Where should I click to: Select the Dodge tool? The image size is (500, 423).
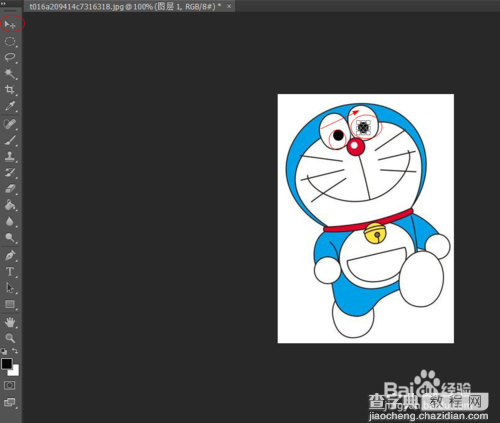pyautogui.click(x=10, y=237)
